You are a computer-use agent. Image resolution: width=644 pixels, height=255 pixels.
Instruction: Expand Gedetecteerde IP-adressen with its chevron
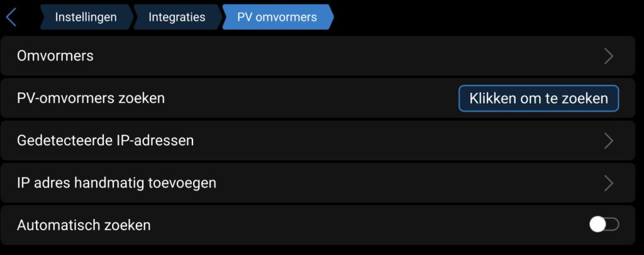tap(608, 141)
